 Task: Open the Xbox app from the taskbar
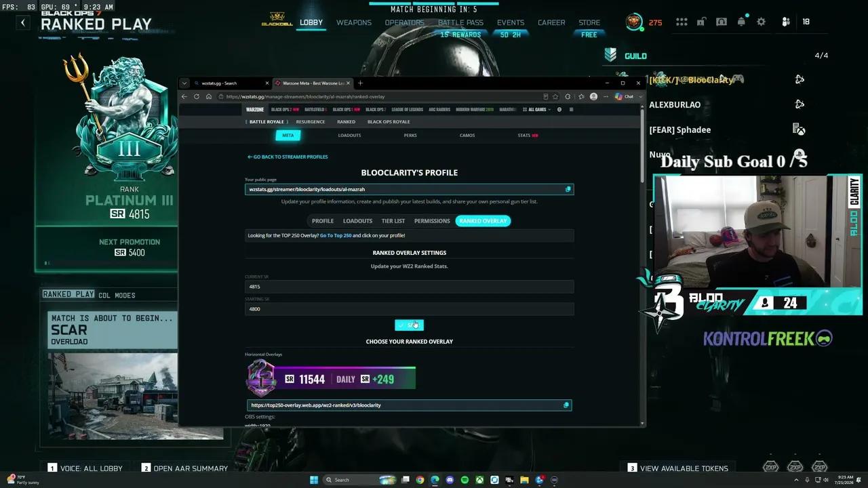click(x=479, y=480)
